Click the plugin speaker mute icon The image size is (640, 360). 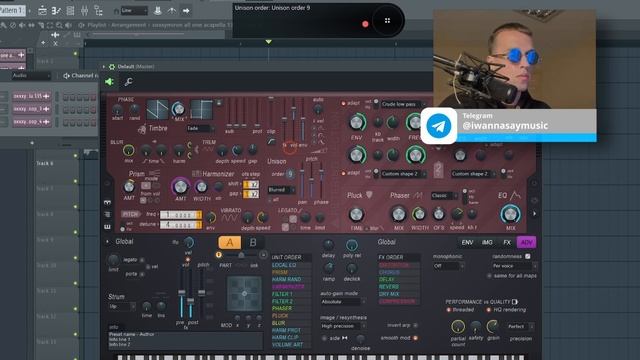(109, 82)
